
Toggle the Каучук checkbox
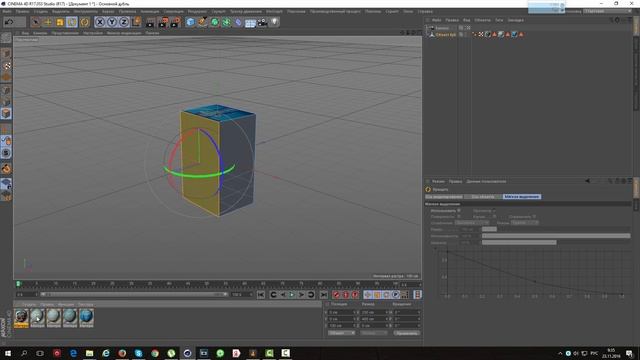(x=494, y=217)
